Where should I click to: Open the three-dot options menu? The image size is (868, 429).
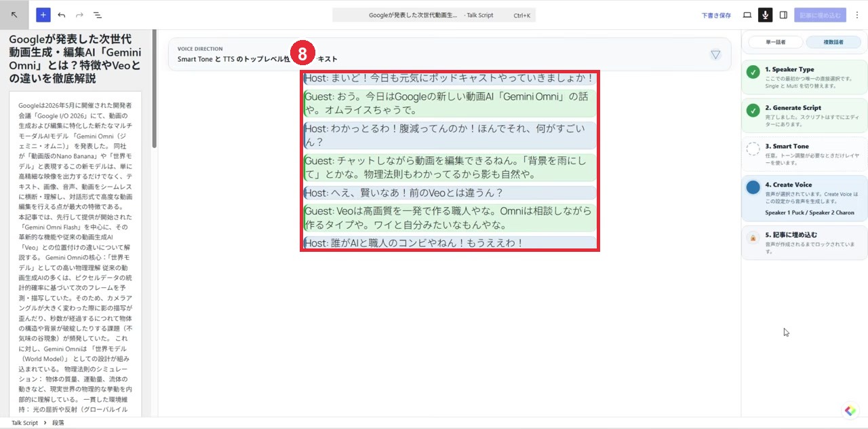coord(856,15)
